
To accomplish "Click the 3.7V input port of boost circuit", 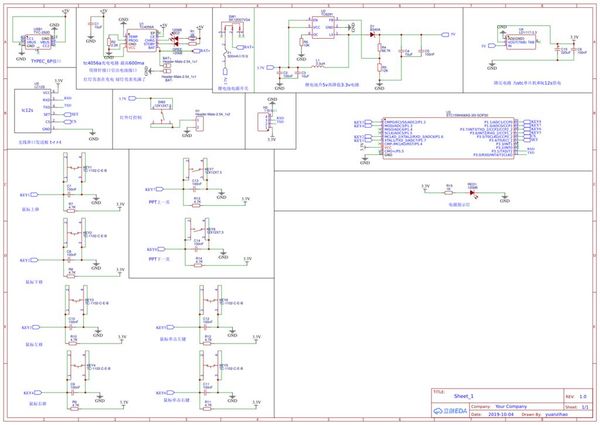I will click(x=266, y=68).
